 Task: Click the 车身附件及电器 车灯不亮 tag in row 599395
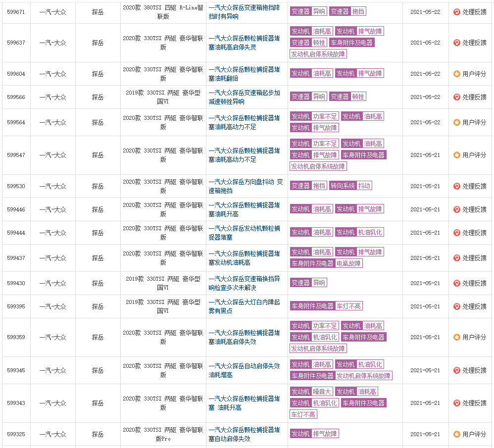tap(326, 306)
